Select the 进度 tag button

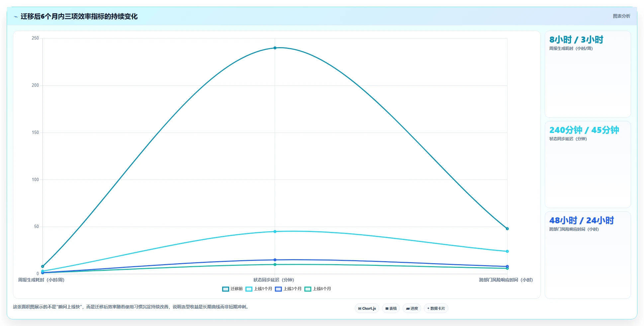(412, 308)
